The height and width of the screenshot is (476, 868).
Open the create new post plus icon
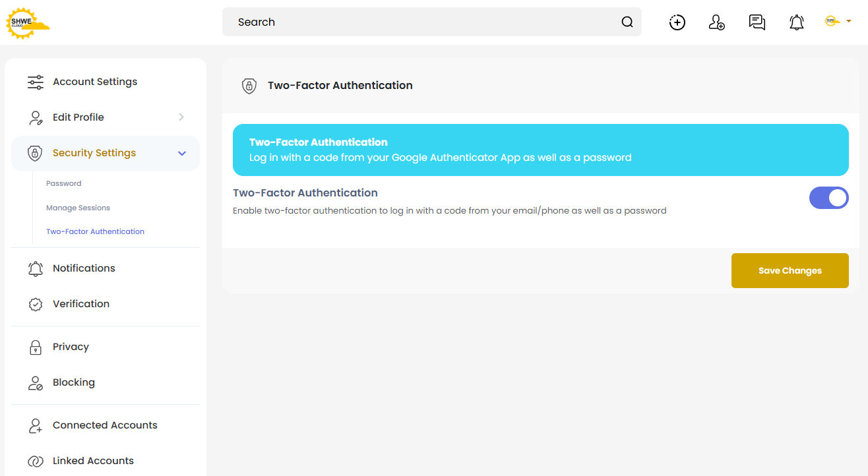677,22
